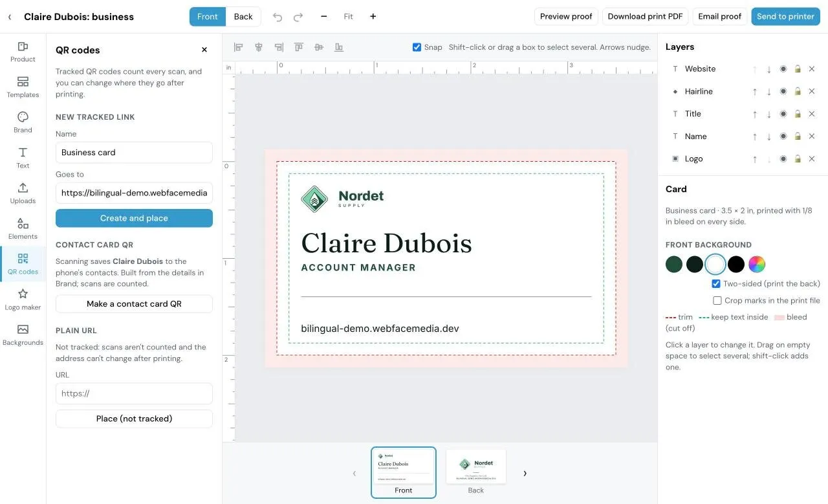Align boxes to horizontal center
The height and width of the screenshot is (504, 828).
[258, 47]
